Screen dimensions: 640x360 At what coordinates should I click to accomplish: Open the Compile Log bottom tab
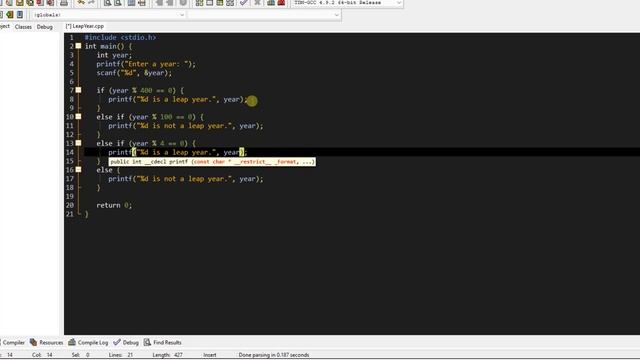[93, 342]
